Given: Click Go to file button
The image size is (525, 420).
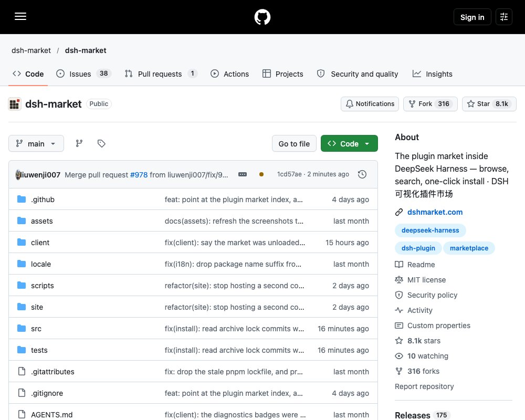Looking at the screenshot, I should pyautogui.click(x=294, y=144).
